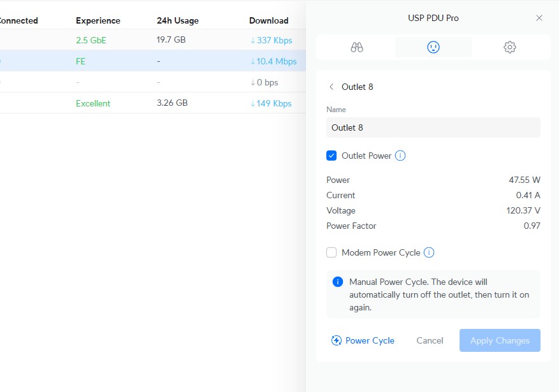Open the binoculars overview tab
This screenshot has width=559, height=392.
tap(357, 47)
